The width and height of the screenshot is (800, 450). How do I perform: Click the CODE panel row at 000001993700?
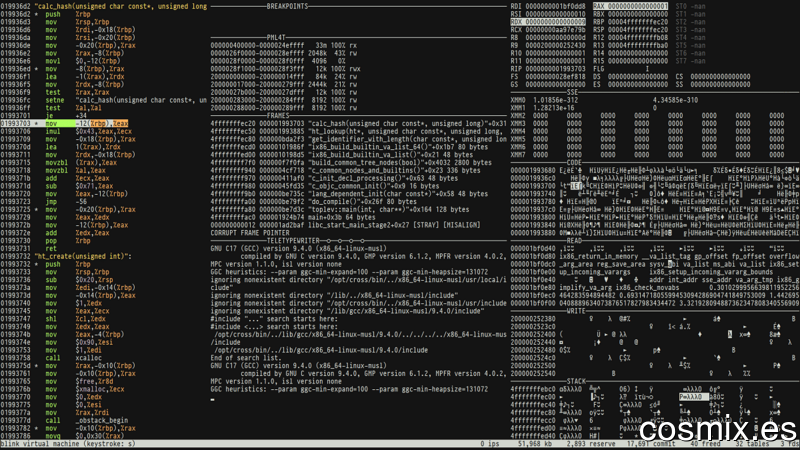(655, 186)
